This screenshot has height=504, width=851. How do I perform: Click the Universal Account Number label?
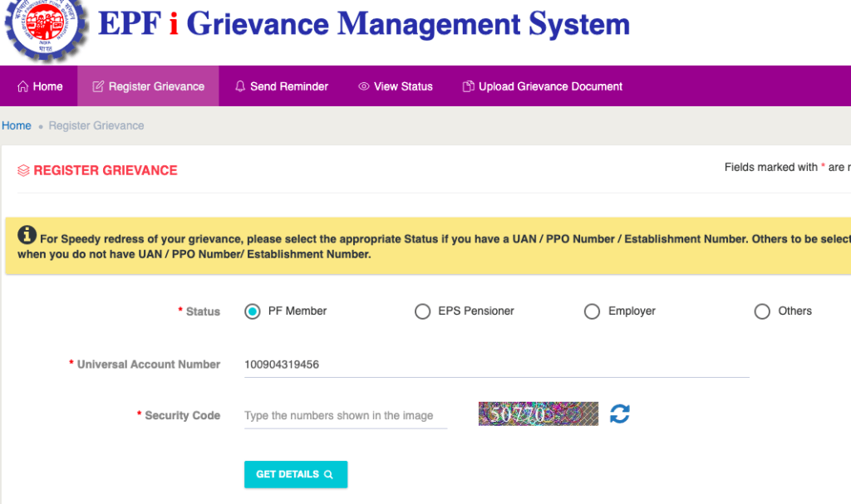pos(149,365)
